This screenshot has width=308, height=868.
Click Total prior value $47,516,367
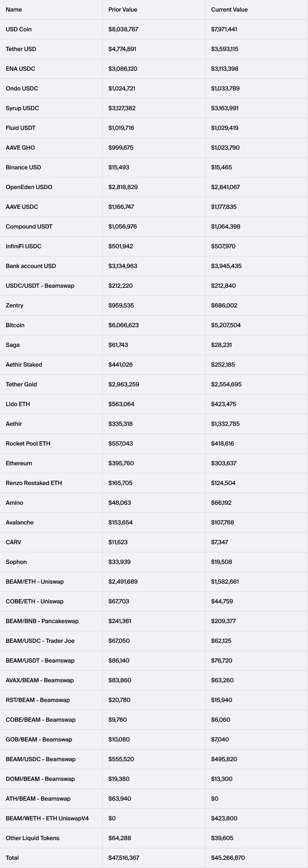(x=124, y=858)
